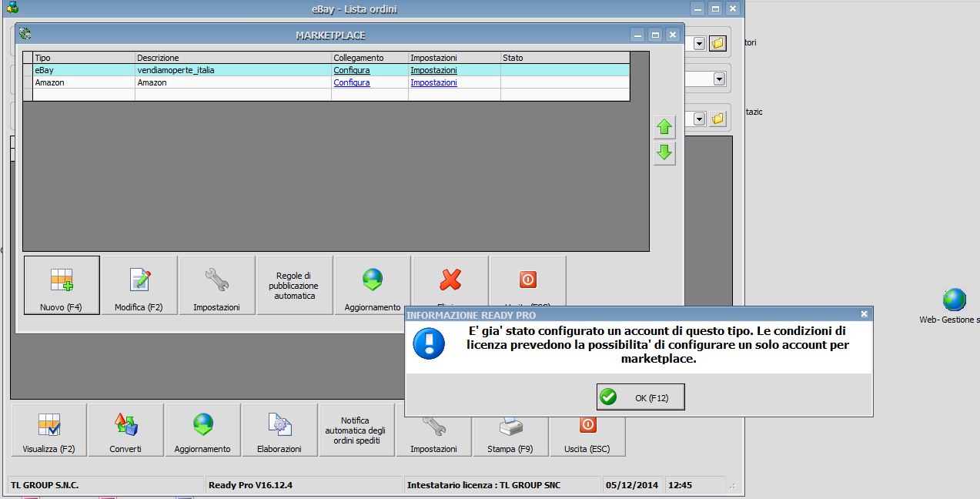The image size is (980, 499).
Task: Click Aggiornamento globe button in Marketplace window
Action: pos(373,285)
